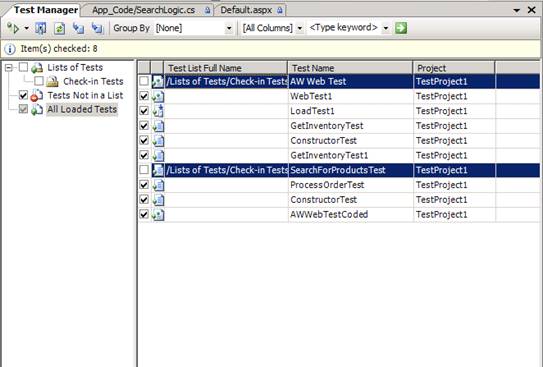This screenshot has width=543, height=367.
Task: Toggle the All Loaded Tests checkbox
Action: click(23, 109)
